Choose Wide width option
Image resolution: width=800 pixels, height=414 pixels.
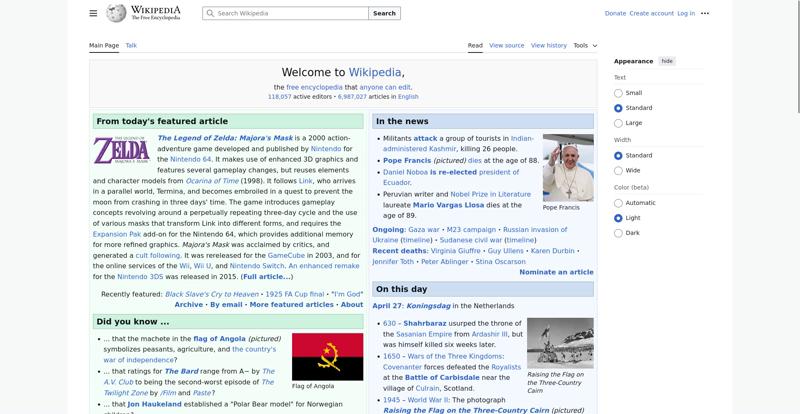(x=618, y=171)
